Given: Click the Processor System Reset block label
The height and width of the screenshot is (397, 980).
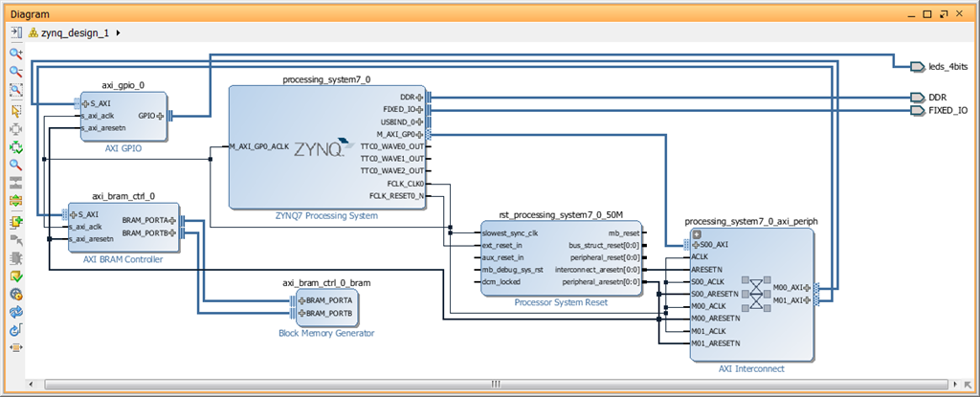Looking at the screenshot, I should [x=560, y=302].
